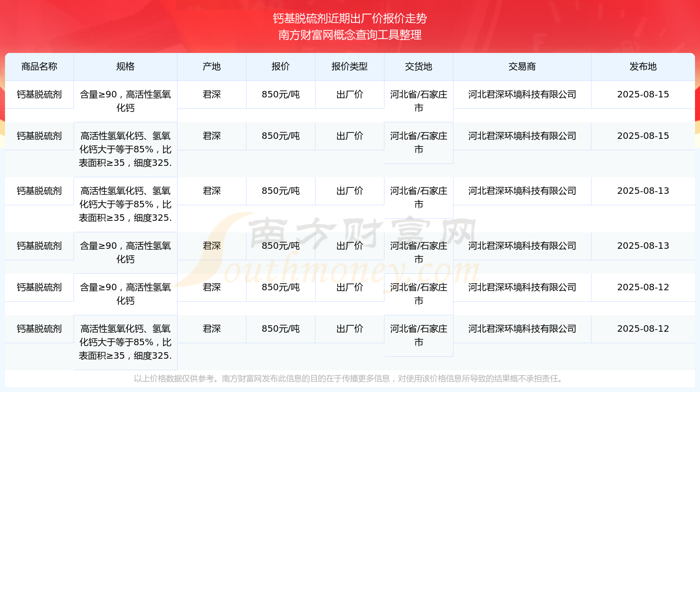Select 钙基脱硫剂 in 2025-08-13 细度325 row
Screen dimensions: 700x602
[39, 191]
